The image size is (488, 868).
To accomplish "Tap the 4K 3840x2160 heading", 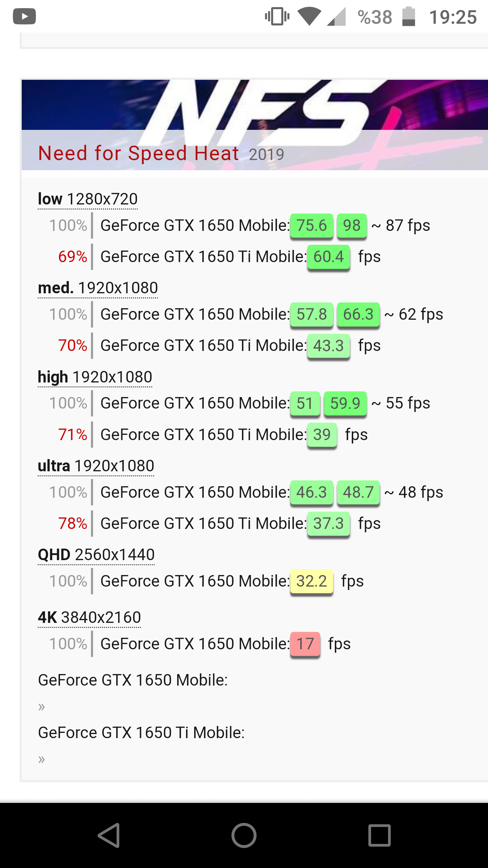I will (89, 617).
